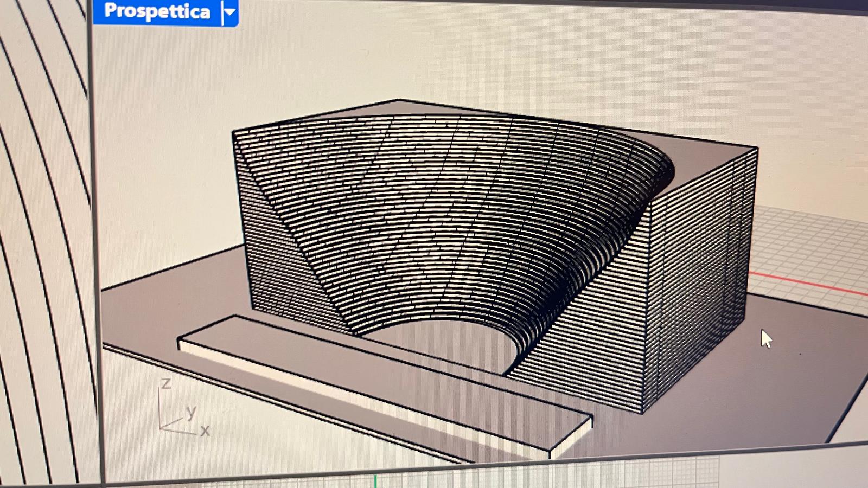Activate the left viewport with curved lines
This screenshot has width=868, height=488.
43,244
